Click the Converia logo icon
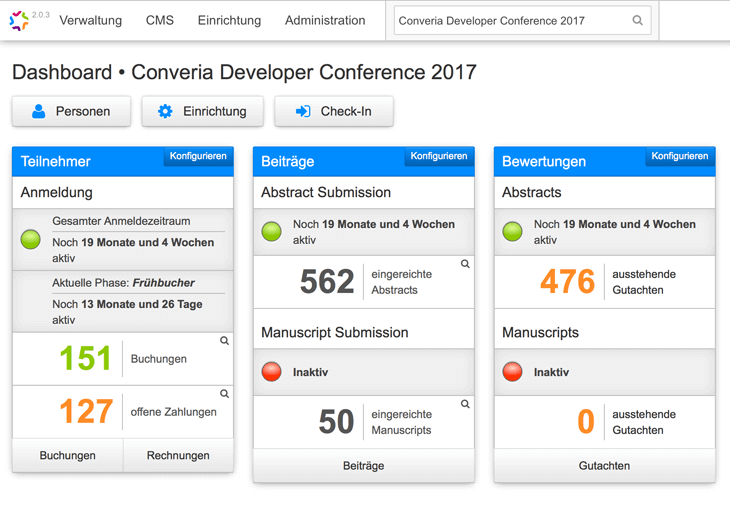 tap(19, 21)
